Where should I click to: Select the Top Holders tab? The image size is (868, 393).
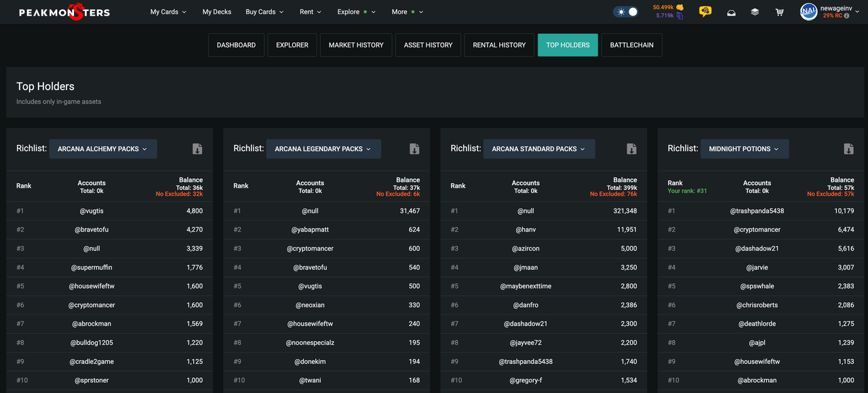click(568, 45)
